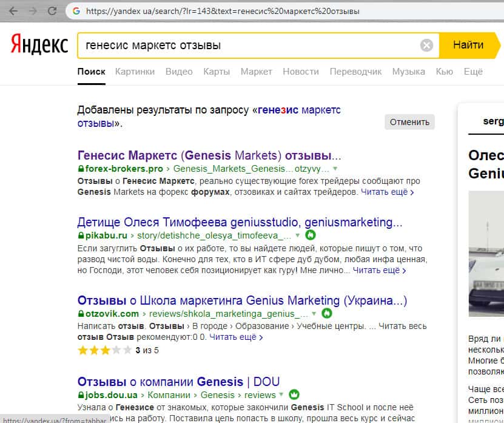Click the 3 из 5 star rating
Viewport: 504px width, 423px height.
coord(118,350)
